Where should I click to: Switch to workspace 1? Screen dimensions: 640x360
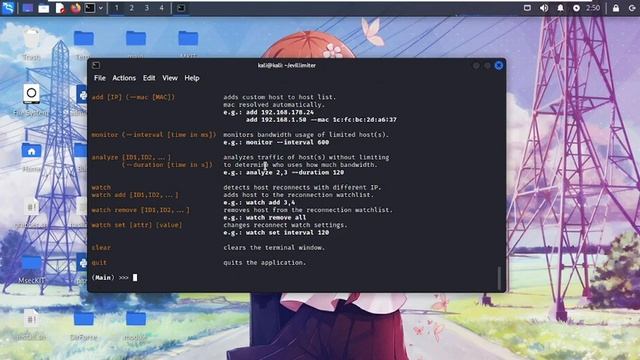pyautogui.click(x=117, y=8)
